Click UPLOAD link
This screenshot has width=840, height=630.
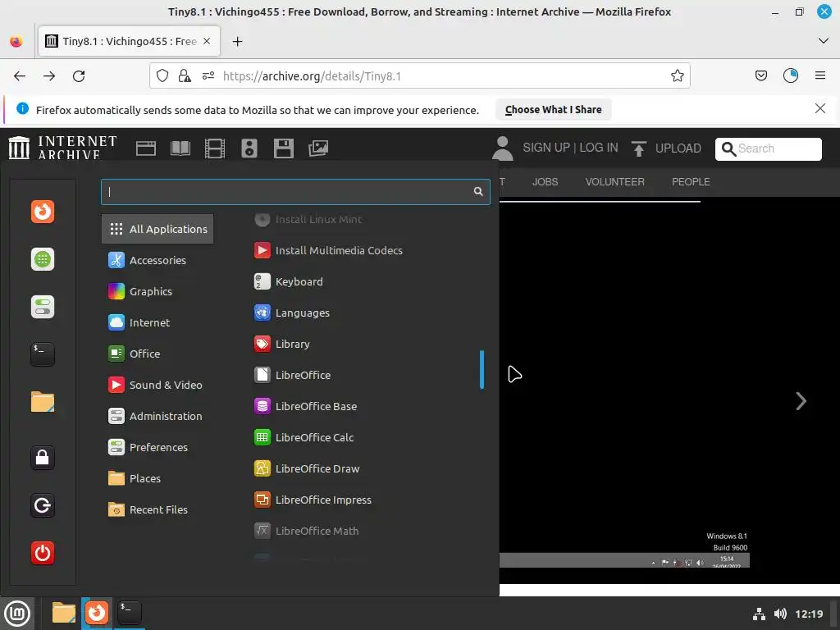pos(666,148)
